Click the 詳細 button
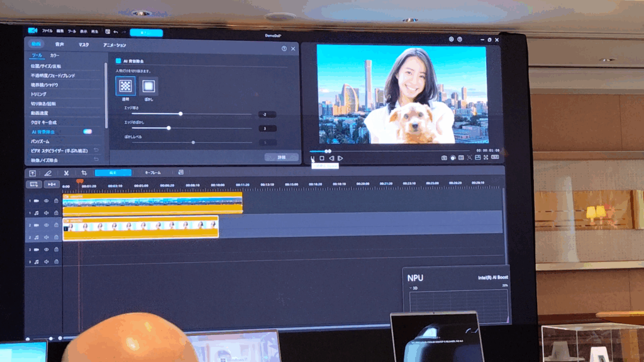Screen dimensions: 644x362 pos(281,157)
